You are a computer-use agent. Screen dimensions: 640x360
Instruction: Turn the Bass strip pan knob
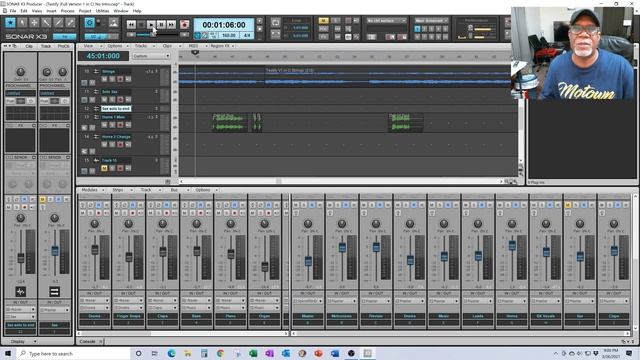(x=196, y=224)
